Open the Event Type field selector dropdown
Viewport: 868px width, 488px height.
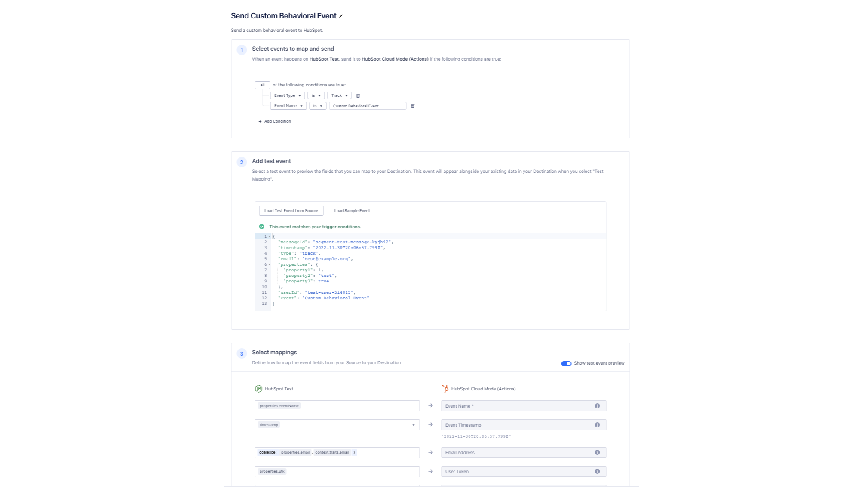[287, 95]
